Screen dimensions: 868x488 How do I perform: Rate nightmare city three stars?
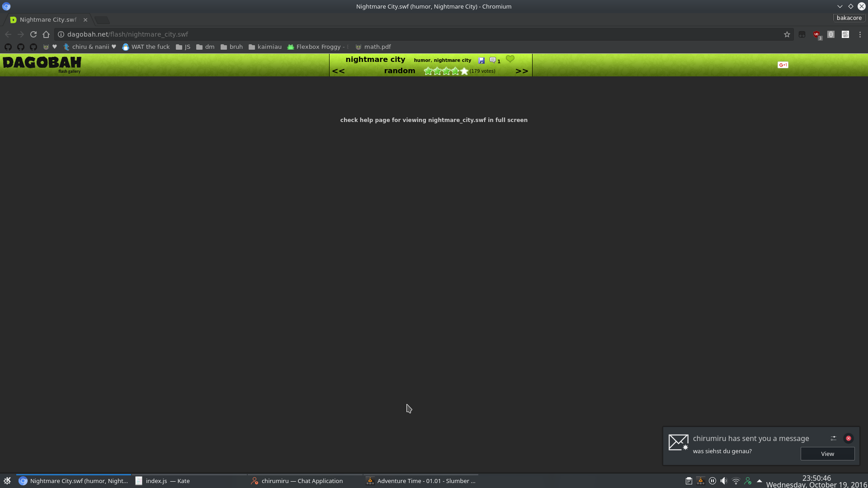[x=446, y=71]
